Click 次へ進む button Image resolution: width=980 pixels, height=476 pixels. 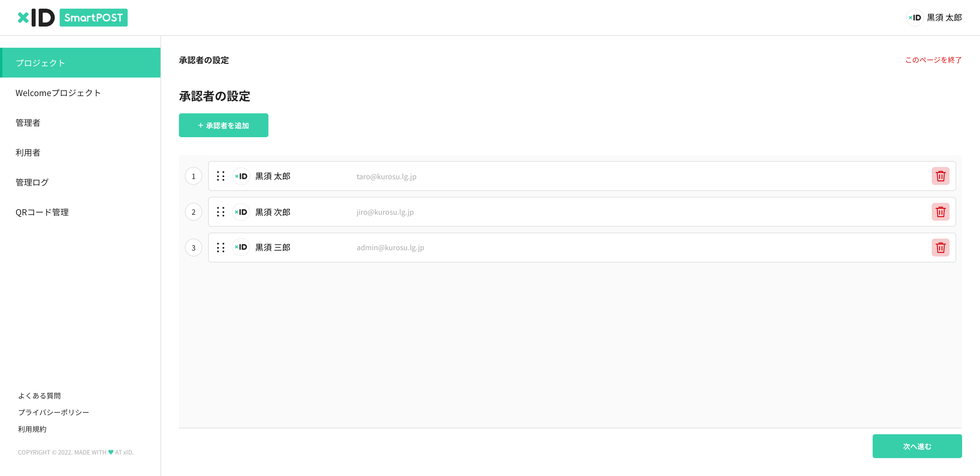(917, 446)
